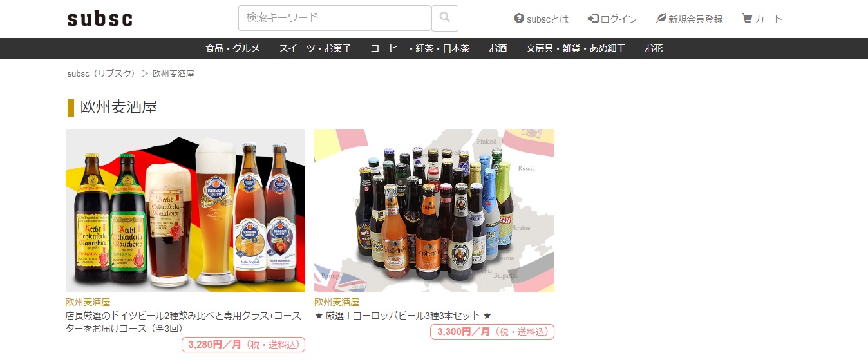Focus the 検索キーワード search field
This screenshot has height=364, width=868.
click(335, 18)
